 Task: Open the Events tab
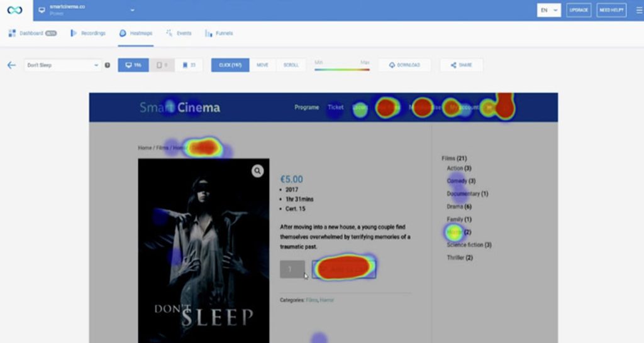tap(179, 33)
